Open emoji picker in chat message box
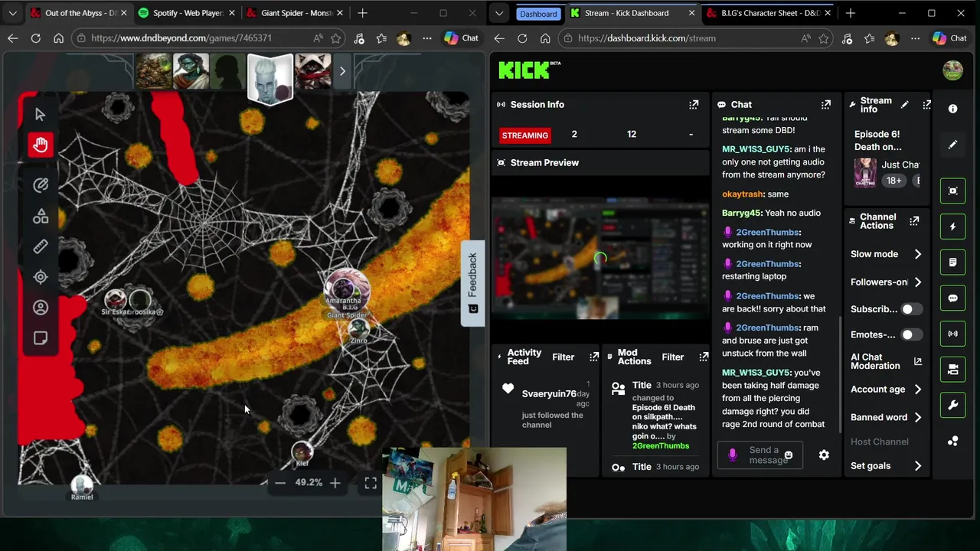Screen dimensions: 980x551 [788, 455]
